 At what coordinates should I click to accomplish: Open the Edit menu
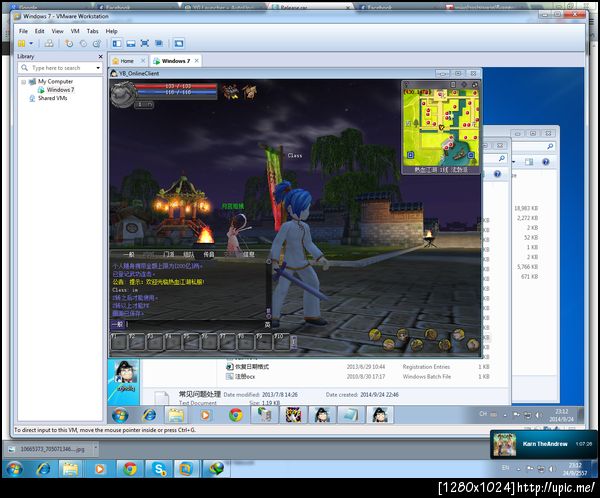click(x=39, y=31)
